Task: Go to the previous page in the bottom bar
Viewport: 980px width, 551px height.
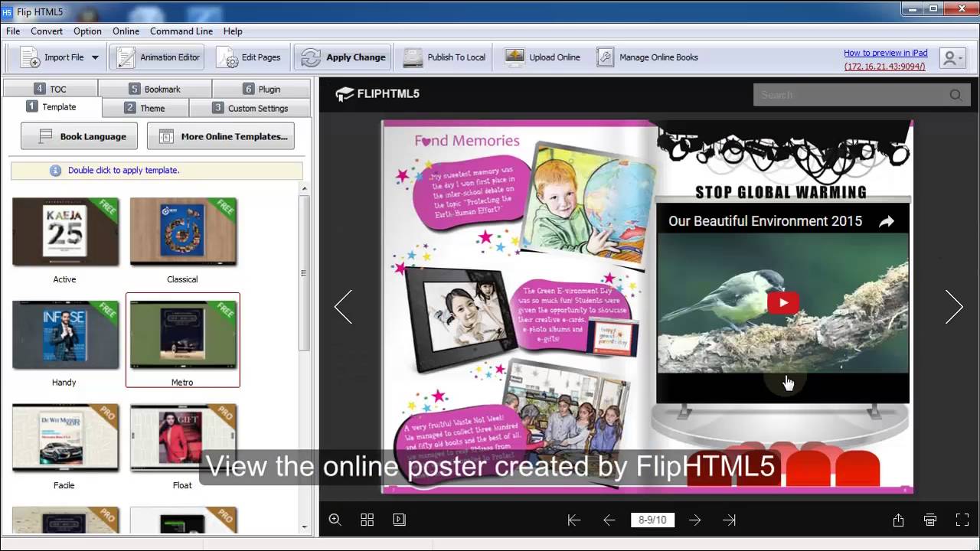Action: pyautogui.click(x=609, y=520)
